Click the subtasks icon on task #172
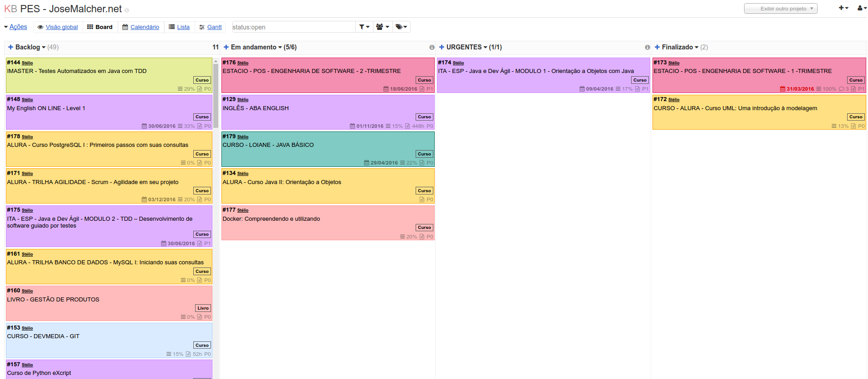 tap(834, 126)
